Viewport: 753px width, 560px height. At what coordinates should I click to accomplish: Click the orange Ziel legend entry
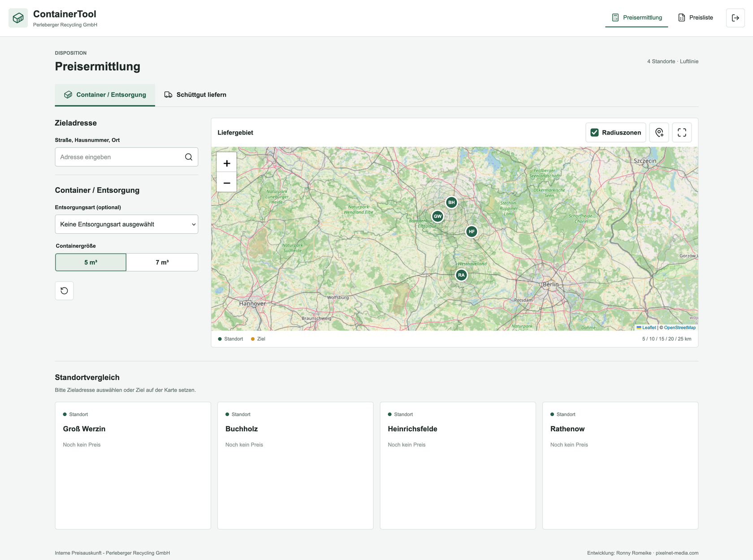(x=258, y=339)
